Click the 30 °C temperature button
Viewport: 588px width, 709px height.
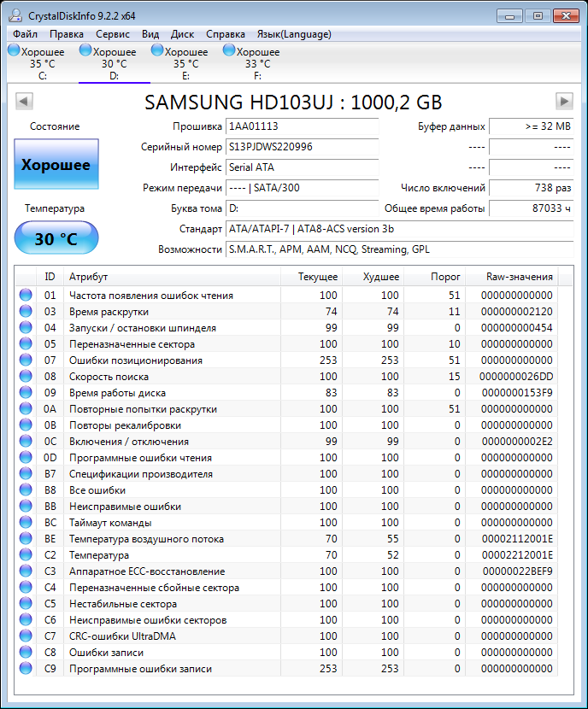(56, 237)
